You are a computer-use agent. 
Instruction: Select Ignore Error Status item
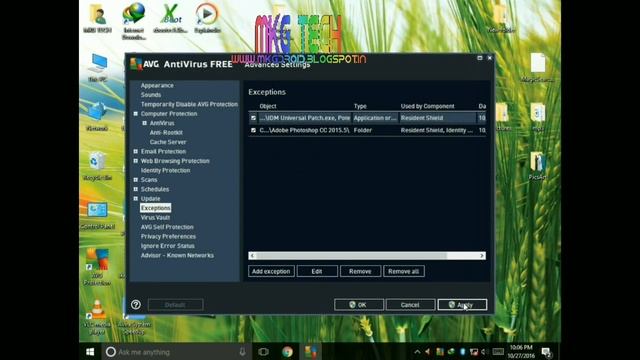tap(167, 246)
